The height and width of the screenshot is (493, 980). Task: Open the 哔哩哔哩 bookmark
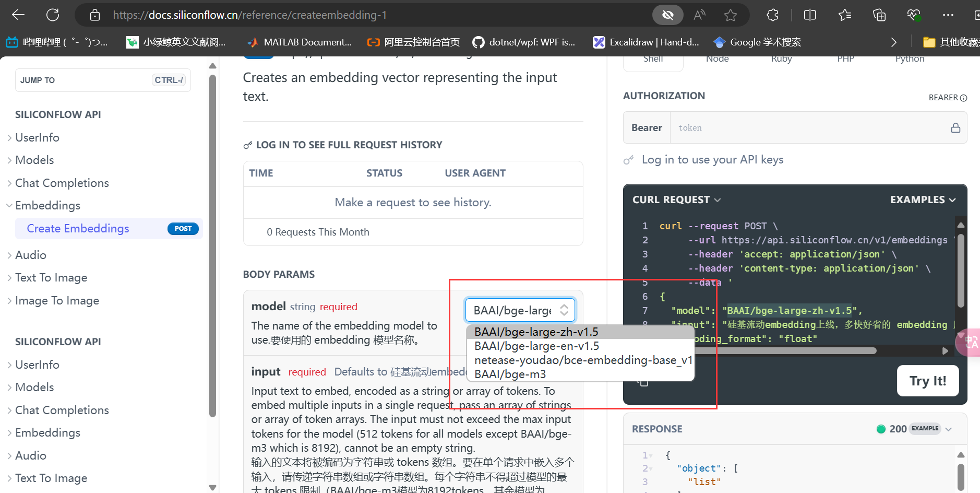(x=57, y=42)
